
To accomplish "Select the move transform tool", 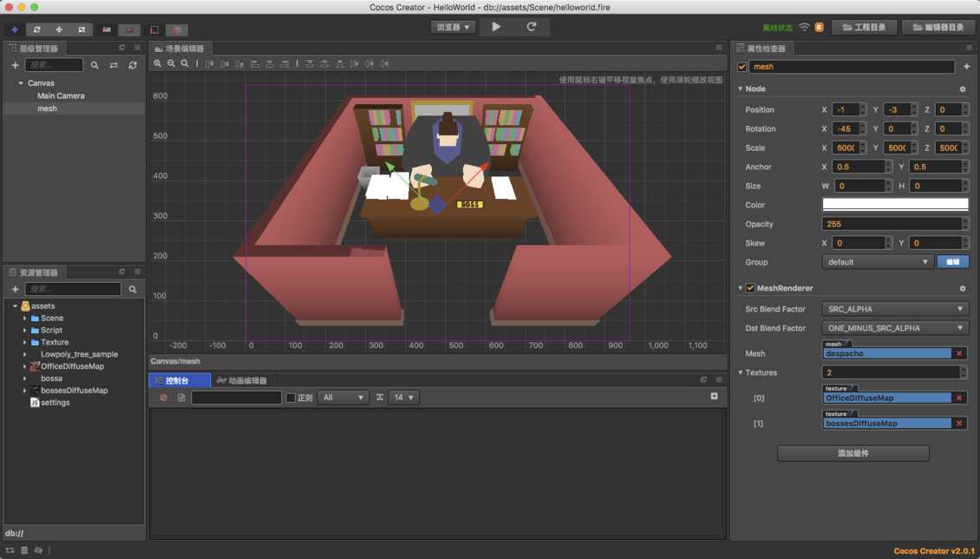I will point(15,30).
